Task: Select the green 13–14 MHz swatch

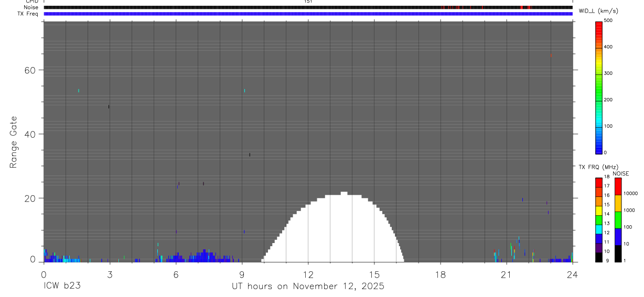Action: coord(599,220)
